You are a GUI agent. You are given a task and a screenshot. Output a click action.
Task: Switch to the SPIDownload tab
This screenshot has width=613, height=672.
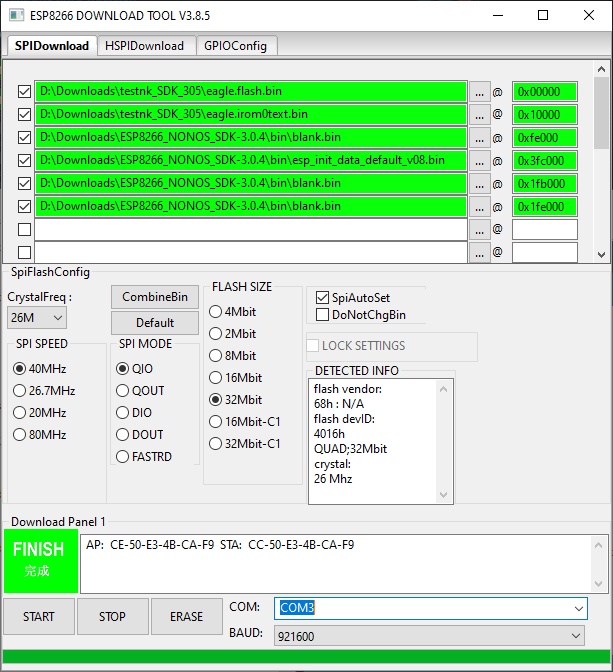click(x=52, y=46)
